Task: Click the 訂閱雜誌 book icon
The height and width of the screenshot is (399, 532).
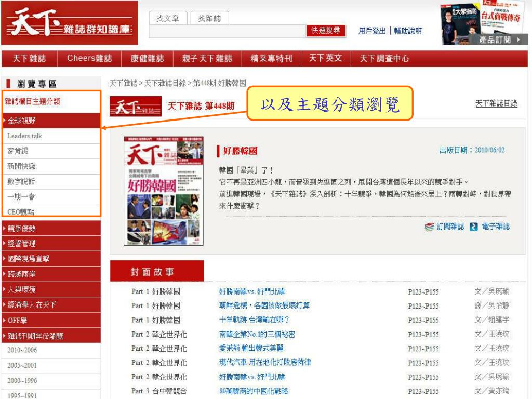Action: pos(429,227)
